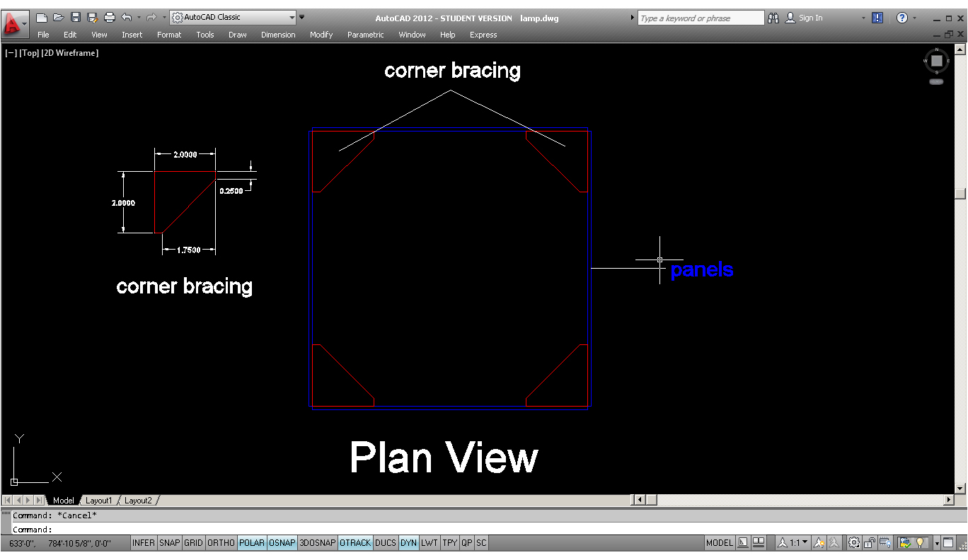Click the Clean Screen icon
The image size is (968, 560).
[948, 543]
